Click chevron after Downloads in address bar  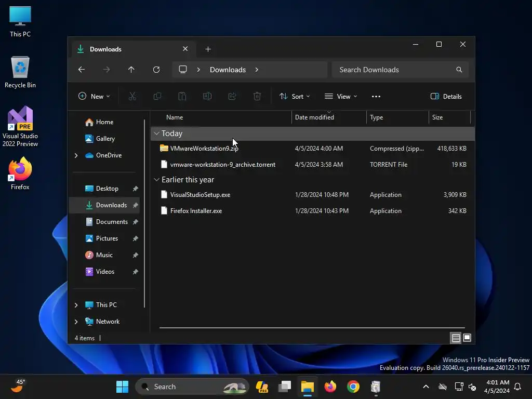tap(257, 70)
